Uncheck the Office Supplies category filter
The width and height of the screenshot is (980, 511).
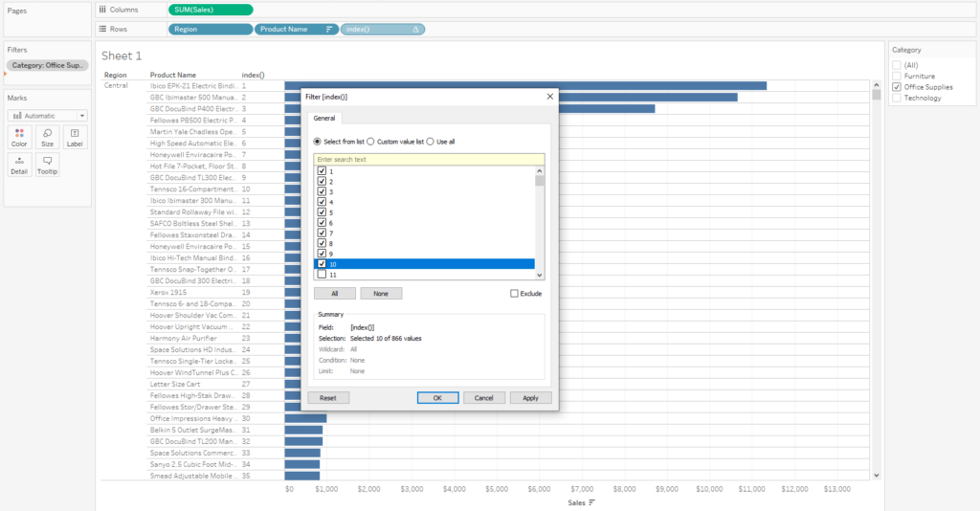[x=897, y=87]
